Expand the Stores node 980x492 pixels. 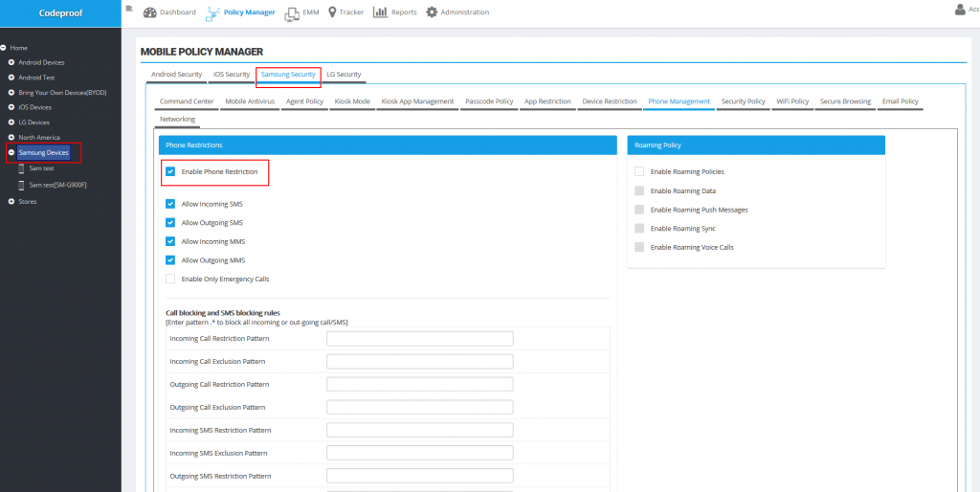click(11, 201)
